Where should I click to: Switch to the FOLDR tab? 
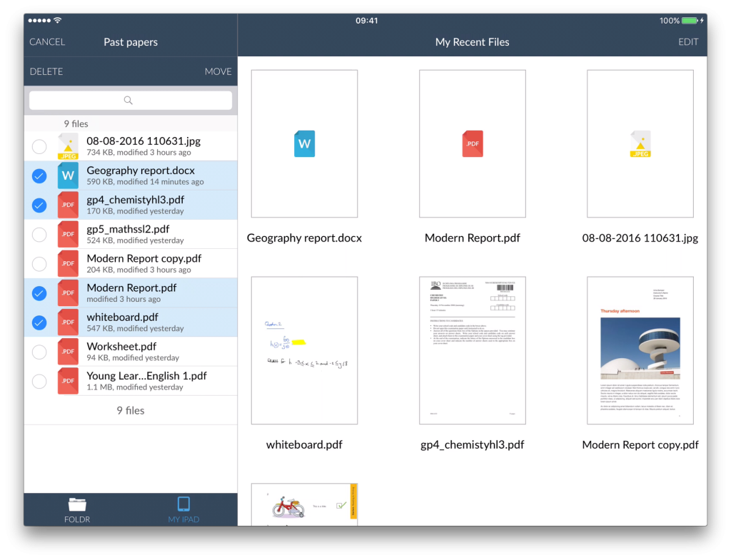coord(77,509)
